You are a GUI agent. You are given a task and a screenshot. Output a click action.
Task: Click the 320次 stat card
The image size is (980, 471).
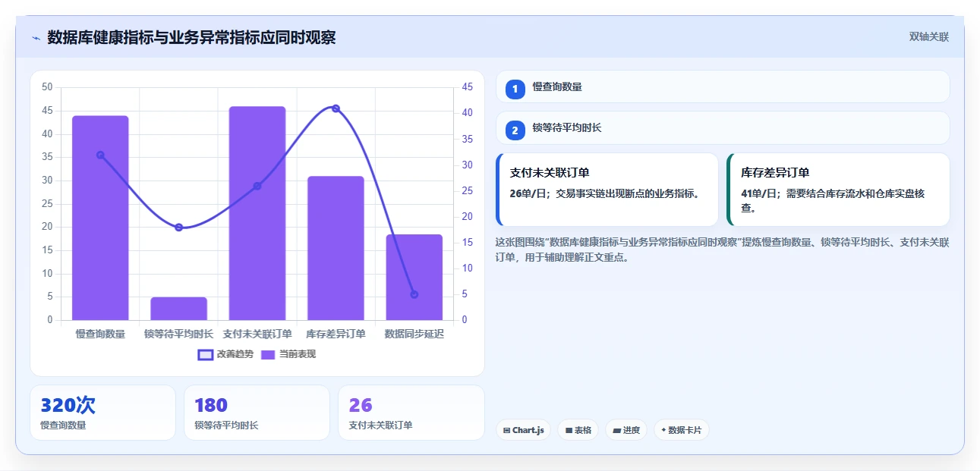102,413
